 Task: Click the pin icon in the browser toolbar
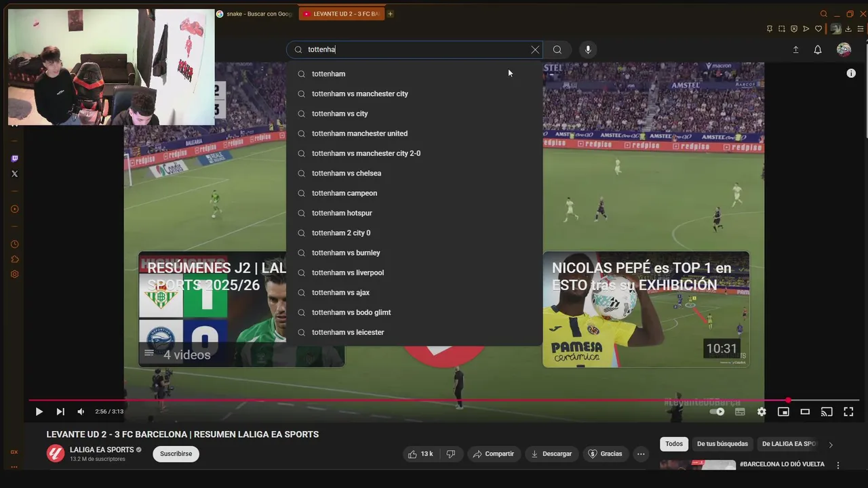[x=769, y=28]
